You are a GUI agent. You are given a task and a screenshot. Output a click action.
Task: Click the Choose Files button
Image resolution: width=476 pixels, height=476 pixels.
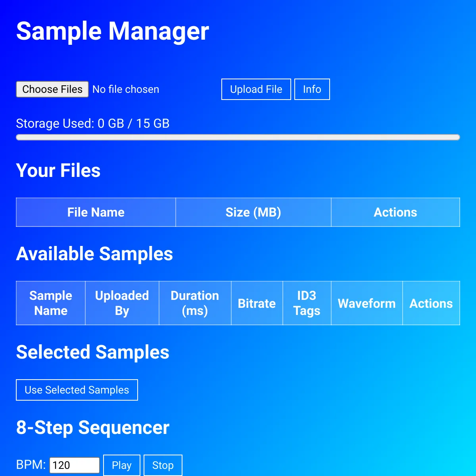(52, 89)
